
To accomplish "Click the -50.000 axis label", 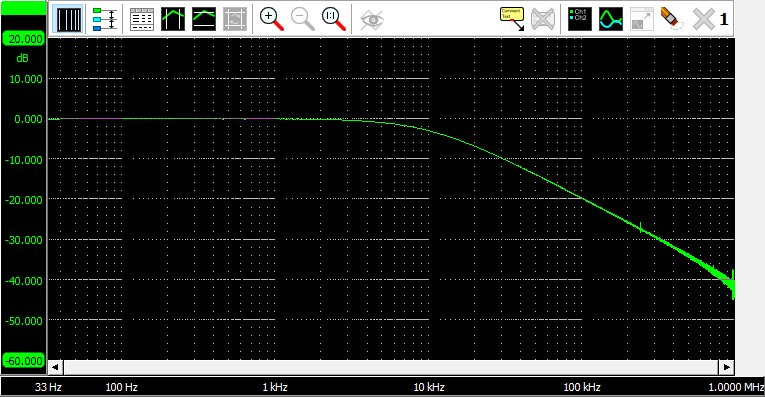I will point(24,321).
